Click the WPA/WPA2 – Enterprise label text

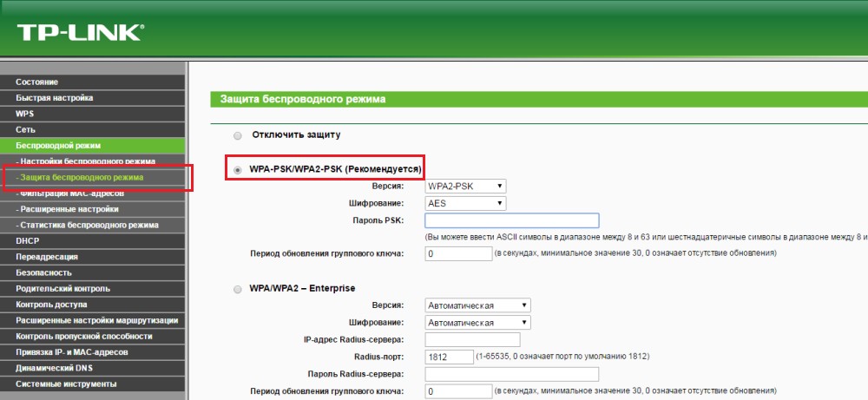302,288
